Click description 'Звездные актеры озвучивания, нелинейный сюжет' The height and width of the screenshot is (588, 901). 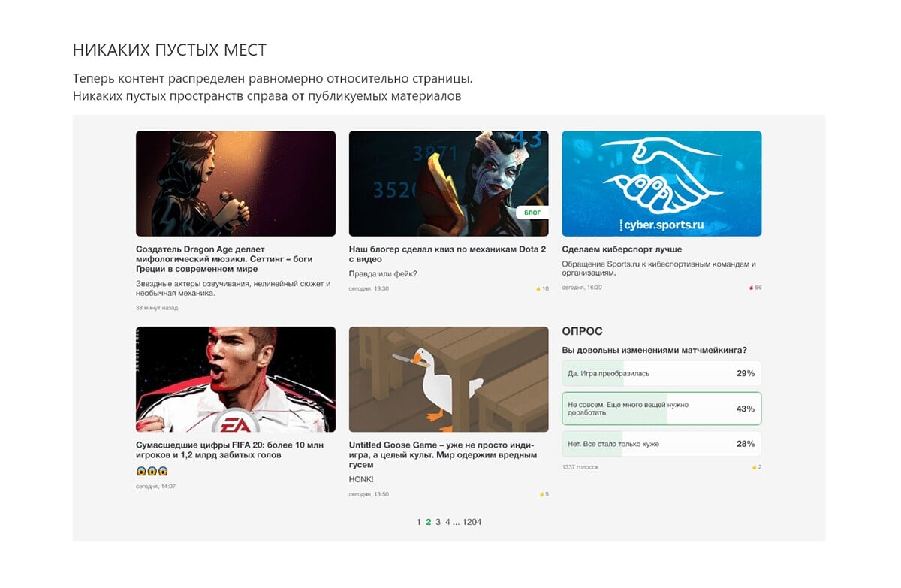[233, 288]
